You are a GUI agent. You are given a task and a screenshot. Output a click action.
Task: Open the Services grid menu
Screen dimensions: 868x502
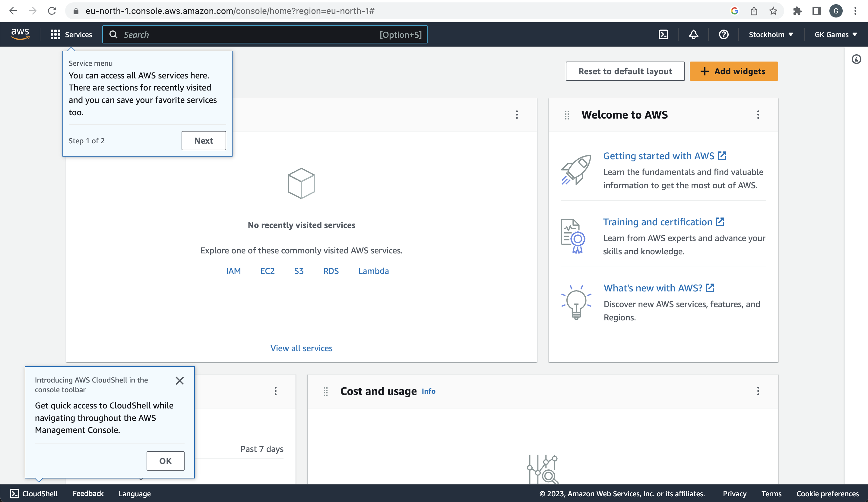click(71, 34)
